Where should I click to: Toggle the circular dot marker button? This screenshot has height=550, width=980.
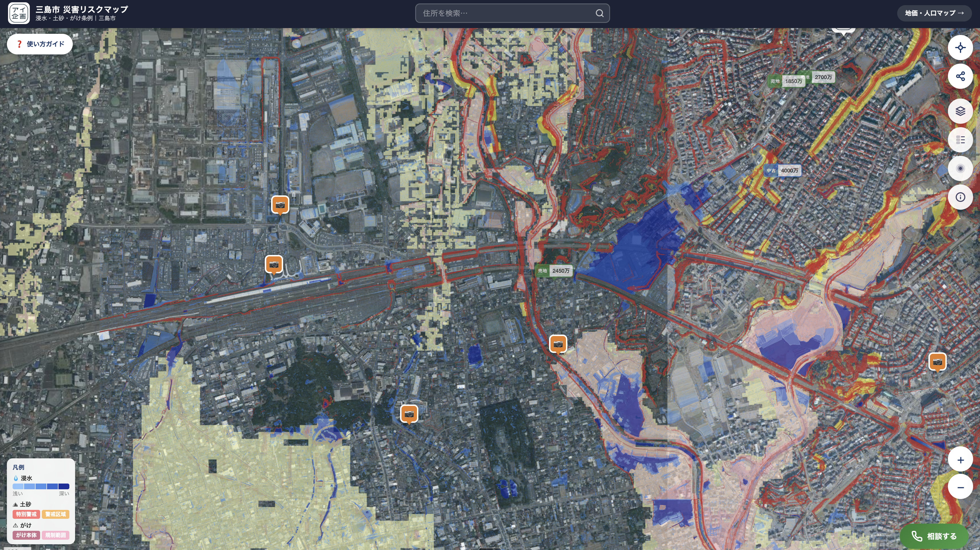point(960,168)
